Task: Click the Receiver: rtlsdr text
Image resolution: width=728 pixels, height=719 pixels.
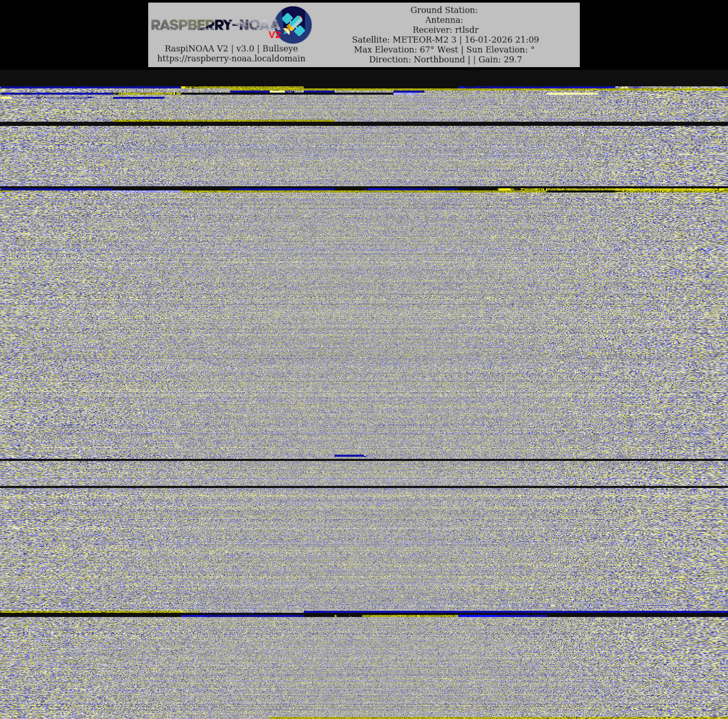Action: [445, 30]
